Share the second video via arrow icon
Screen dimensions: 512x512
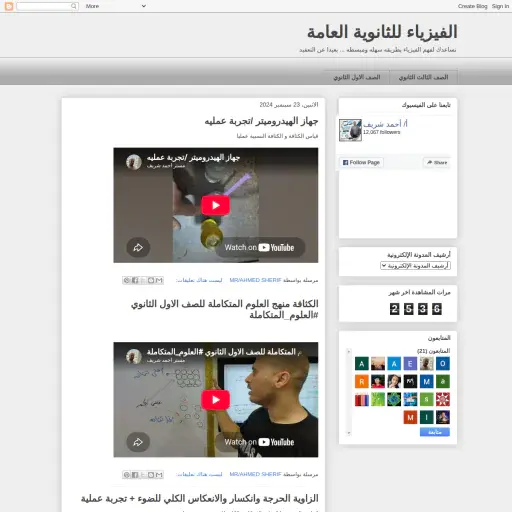click(x=138, y=442)
